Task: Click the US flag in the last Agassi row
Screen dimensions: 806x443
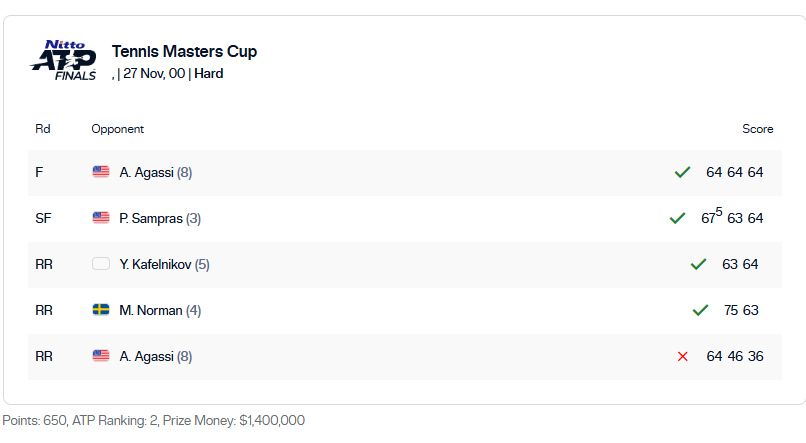Action: pos(101,356)
